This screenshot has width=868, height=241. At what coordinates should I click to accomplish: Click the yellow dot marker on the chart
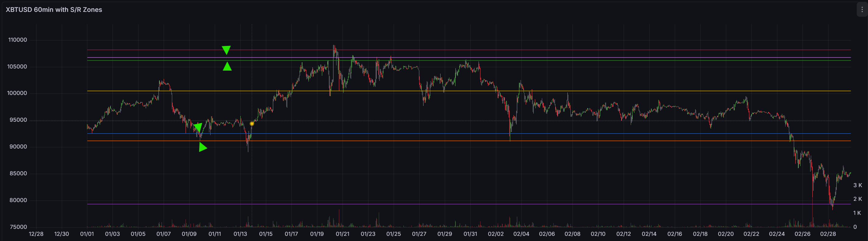[x=252, y=124]
